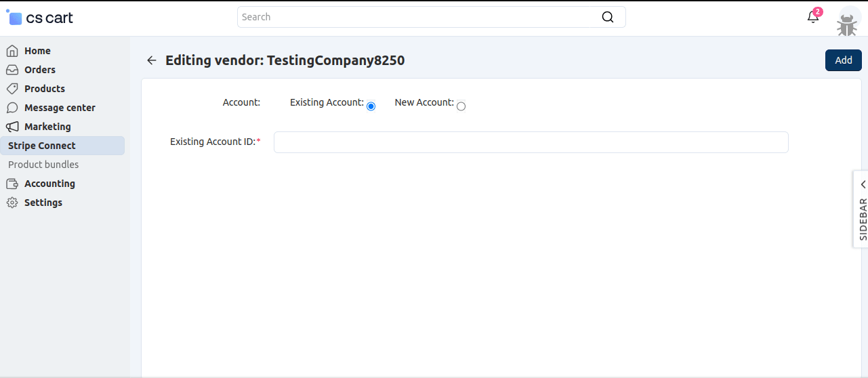Click the search magnifier icon
Viewport: 868px width, 378px height.
(x=608, y=17)
